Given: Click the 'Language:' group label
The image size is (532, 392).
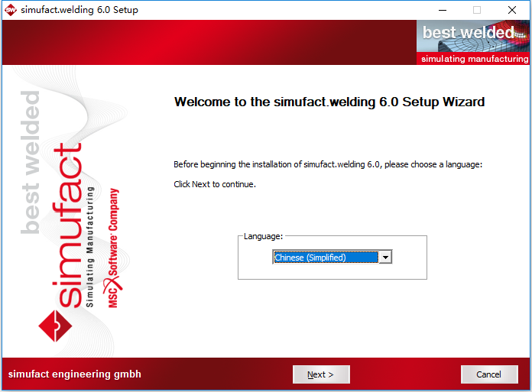Looking at the screenshot, I should tap(263, 236).
